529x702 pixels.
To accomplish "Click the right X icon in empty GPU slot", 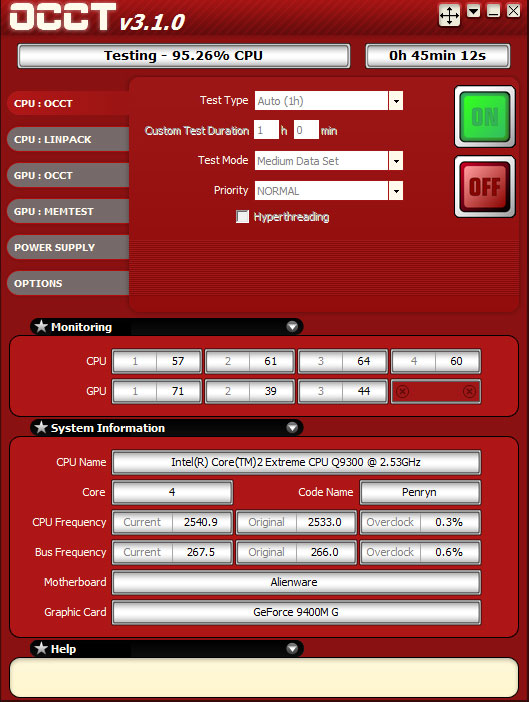I will (x=469, y=392).
